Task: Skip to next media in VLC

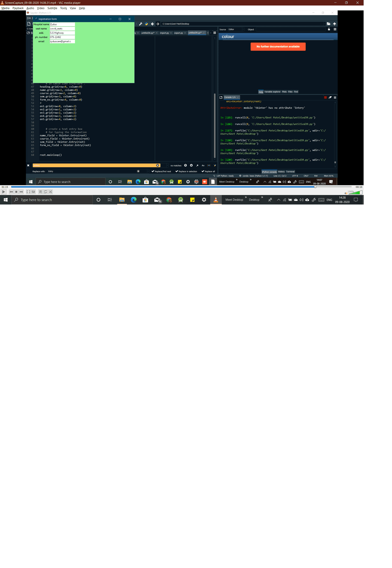Action: 21,192
